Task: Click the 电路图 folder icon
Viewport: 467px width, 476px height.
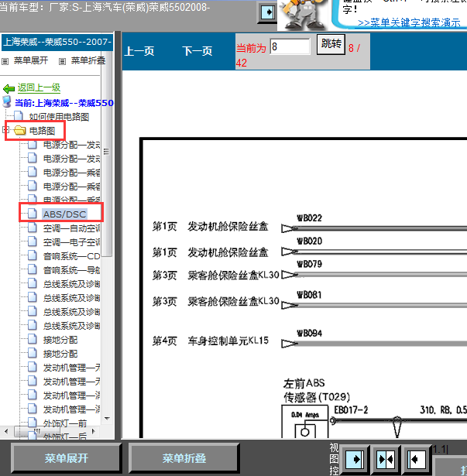Action: coord(20,131)
